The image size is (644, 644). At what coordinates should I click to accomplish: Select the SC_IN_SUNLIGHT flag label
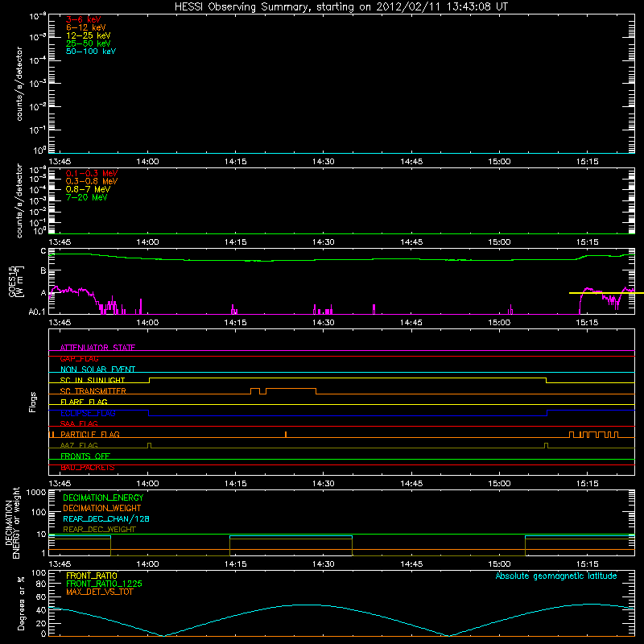point(93,380)
